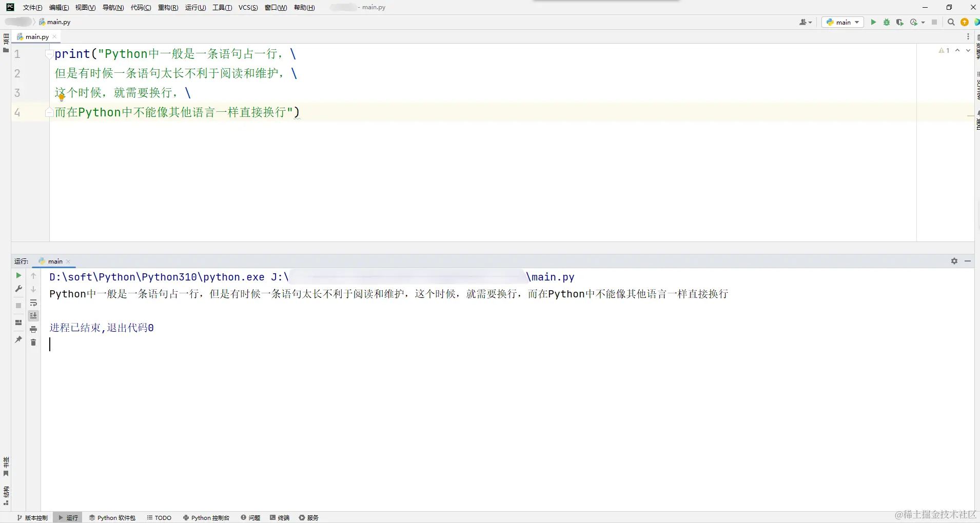Click the 进程已结束 exit message in console

coord(102,328)
